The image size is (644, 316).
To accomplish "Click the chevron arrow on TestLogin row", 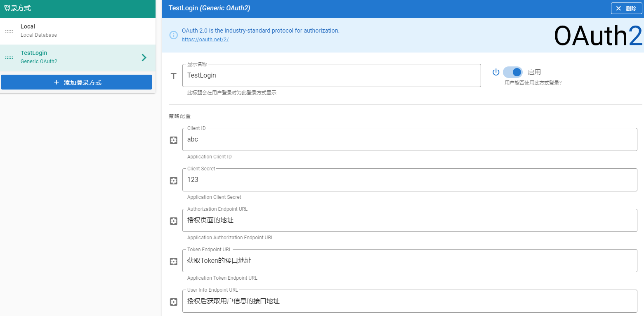I will (144, 58).
